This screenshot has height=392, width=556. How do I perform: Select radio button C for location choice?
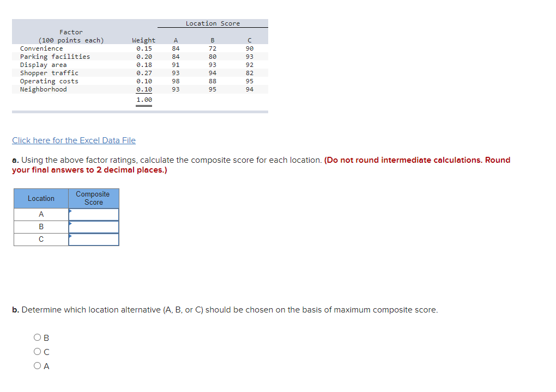[x=38, y=352]
